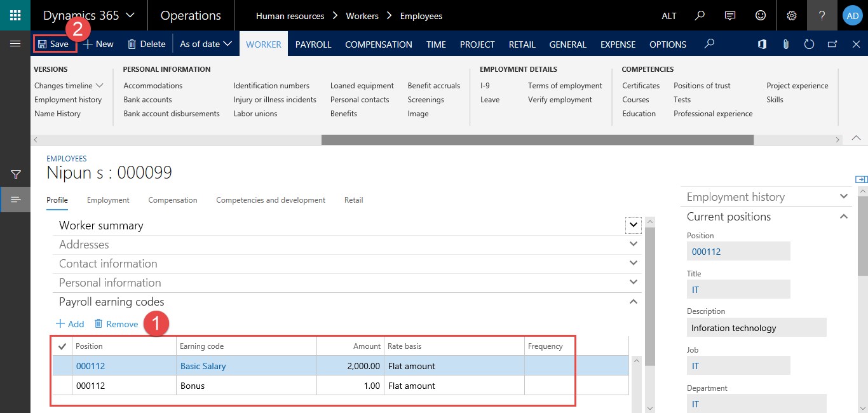This screenshot has height=413, width=868.
Task: Collapse the Payroll earning codes section
Action: [633, 302]
